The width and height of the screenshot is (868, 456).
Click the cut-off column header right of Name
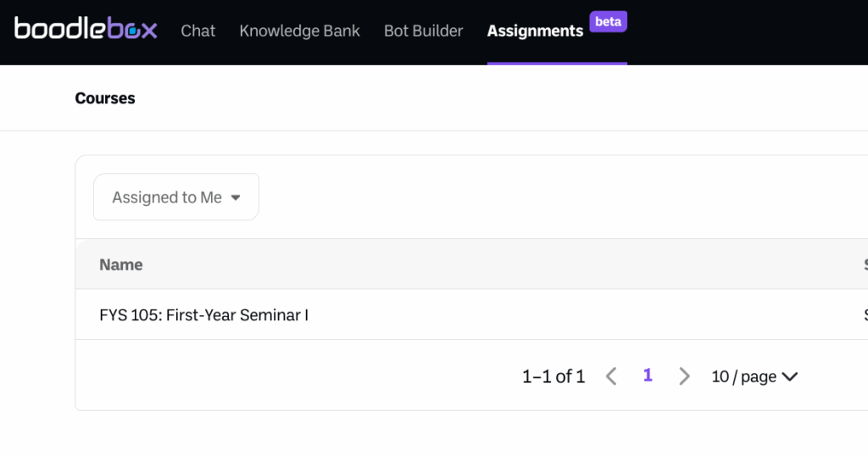pos(865,264)
